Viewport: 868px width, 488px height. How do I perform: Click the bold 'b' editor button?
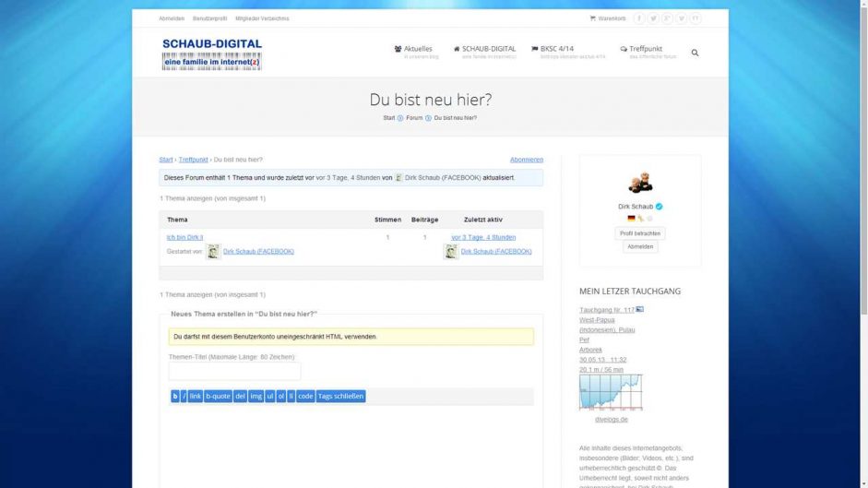[175, 396]
